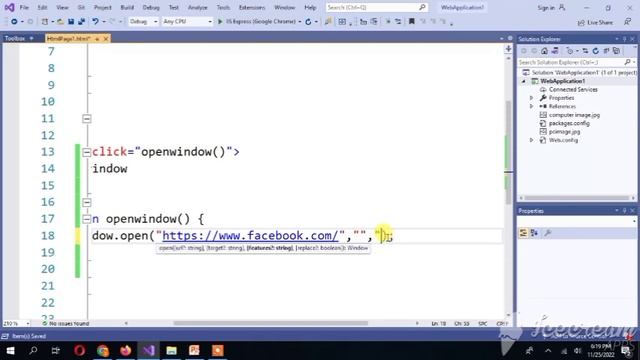The image size is (640, 360).
Task: Expand the Web.config tree node
Action: [x=531, y=140]
